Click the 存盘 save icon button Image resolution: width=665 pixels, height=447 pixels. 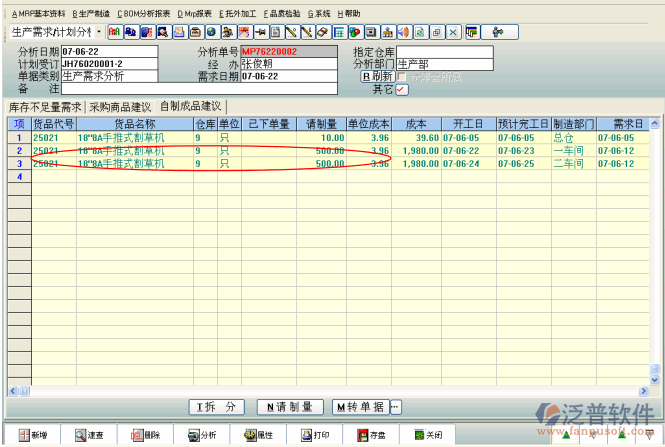pos(372,436)
